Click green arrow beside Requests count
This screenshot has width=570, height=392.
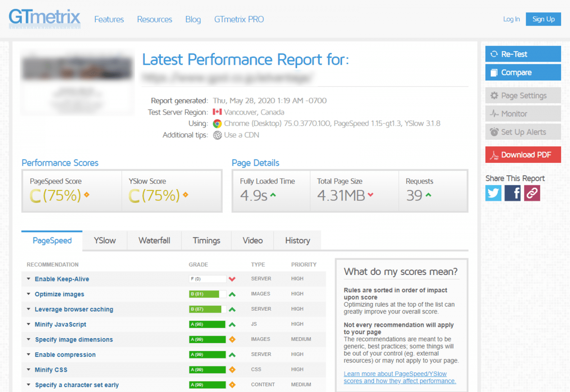[429, 195]
